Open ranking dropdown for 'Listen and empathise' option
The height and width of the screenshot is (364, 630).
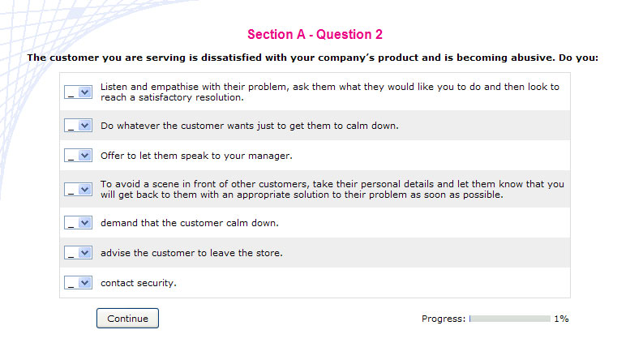[79, 92]
